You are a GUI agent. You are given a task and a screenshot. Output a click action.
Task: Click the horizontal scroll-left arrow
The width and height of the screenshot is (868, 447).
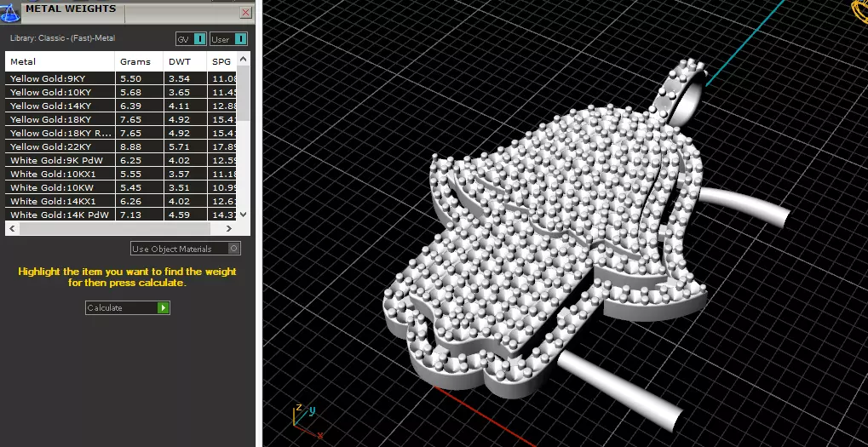coord(12,228)
